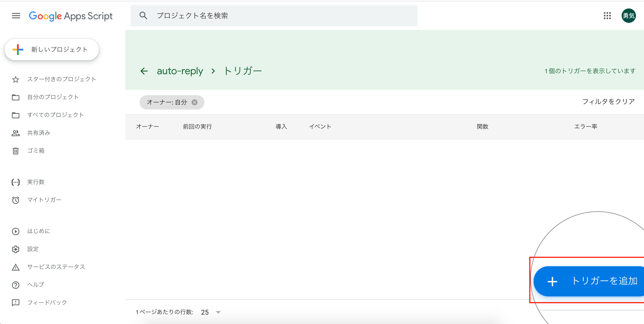The height and width of the screenshot is (324, 644).
Task: Click the service status warning icon
Action: point(15,267)
